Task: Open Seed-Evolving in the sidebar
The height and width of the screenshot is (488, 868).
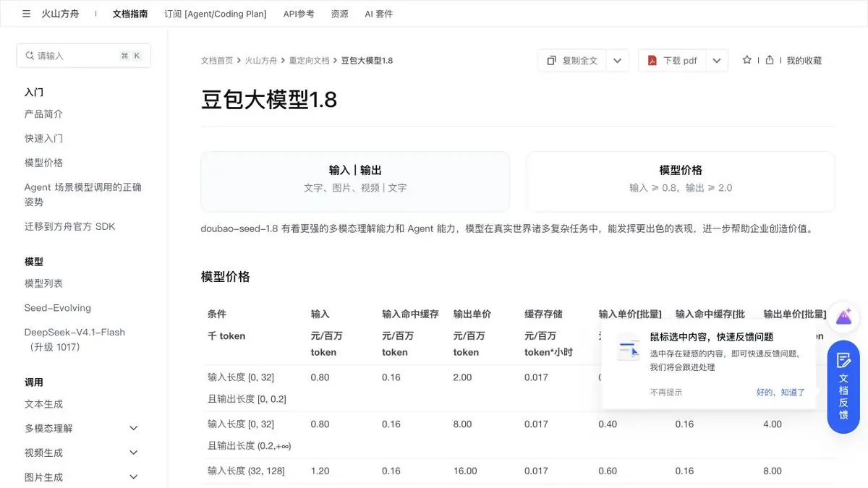Action: (58, 308)
